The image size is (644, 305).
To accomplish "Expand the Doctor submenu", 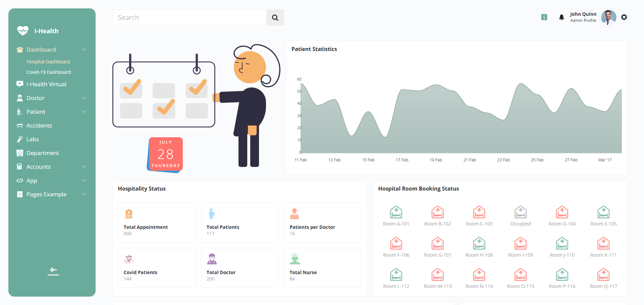I will click(84, 98).
